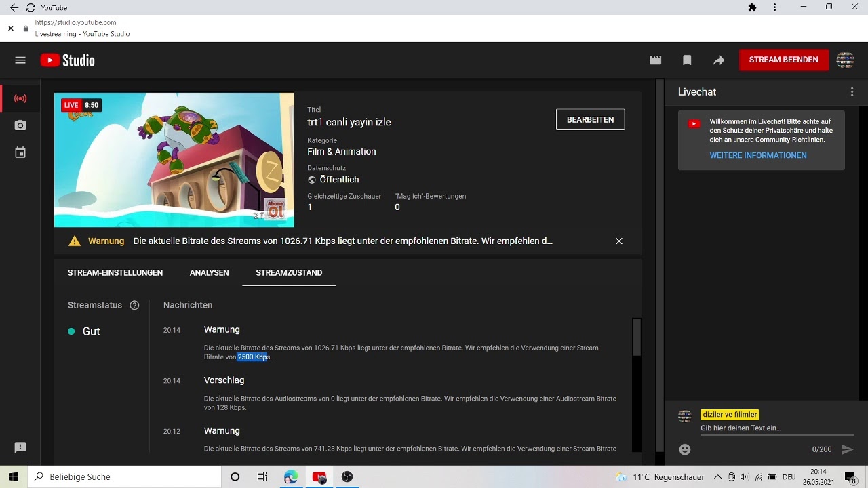Dismiss the bitrate warning banner
This screenshot has width=868, height=488.
618,241
